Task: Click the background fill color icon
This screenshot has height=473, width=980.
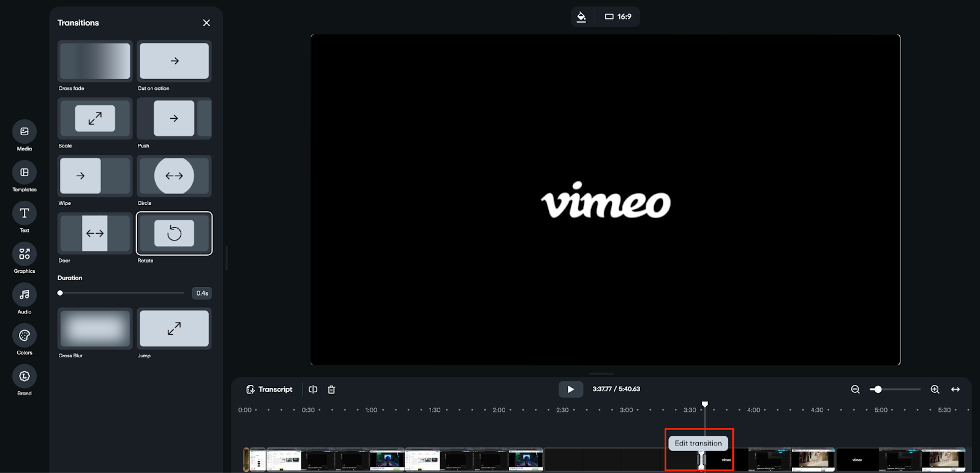Action: click(582, 17)
